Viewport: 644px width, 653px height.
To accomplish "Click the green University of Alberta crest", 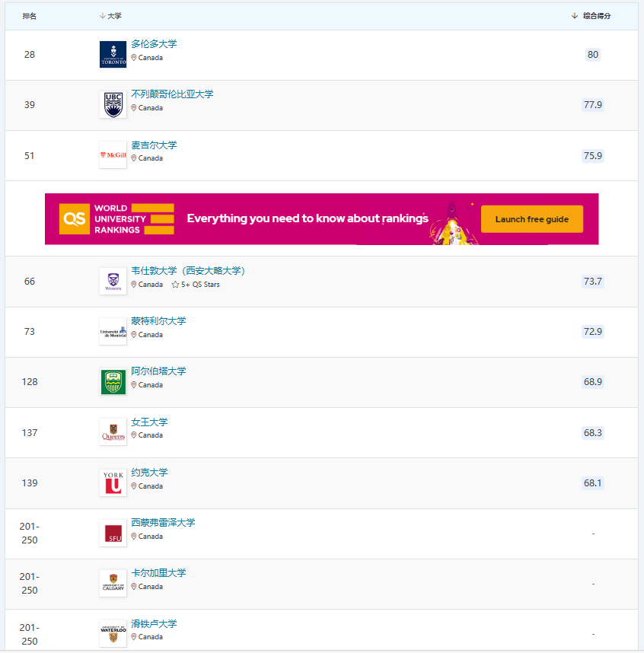I will tap(113, 382).
